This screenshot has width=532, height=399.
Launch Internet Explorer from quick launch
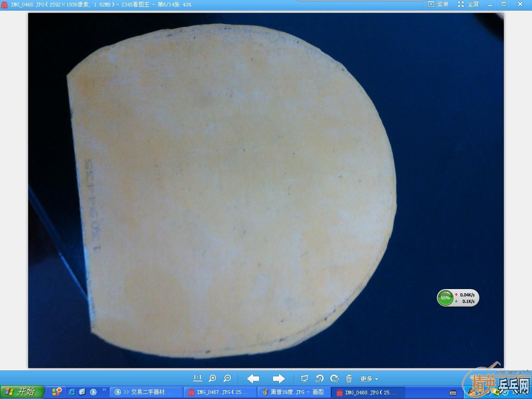[x=72, y=392]
